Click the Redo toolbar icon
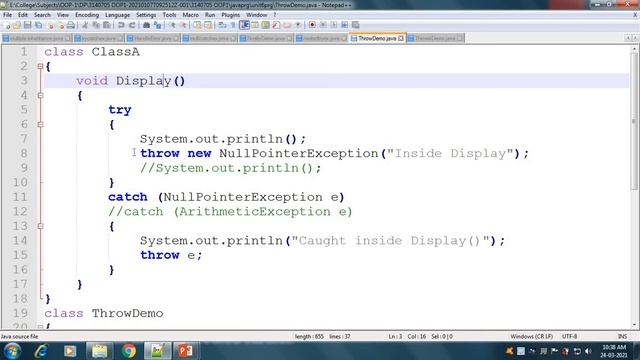The height and width of the screenshot is (360, 640). click(132, 25)
